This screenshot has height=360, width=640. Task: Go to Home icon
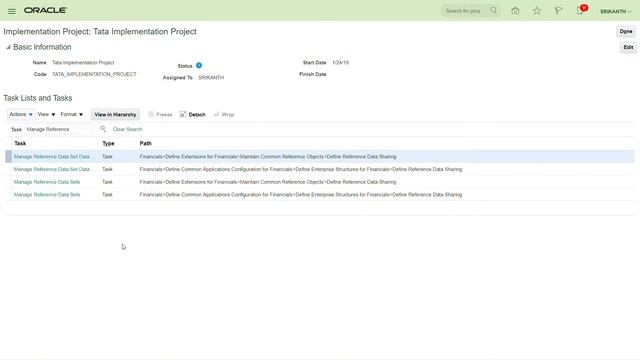coord(515,11)
